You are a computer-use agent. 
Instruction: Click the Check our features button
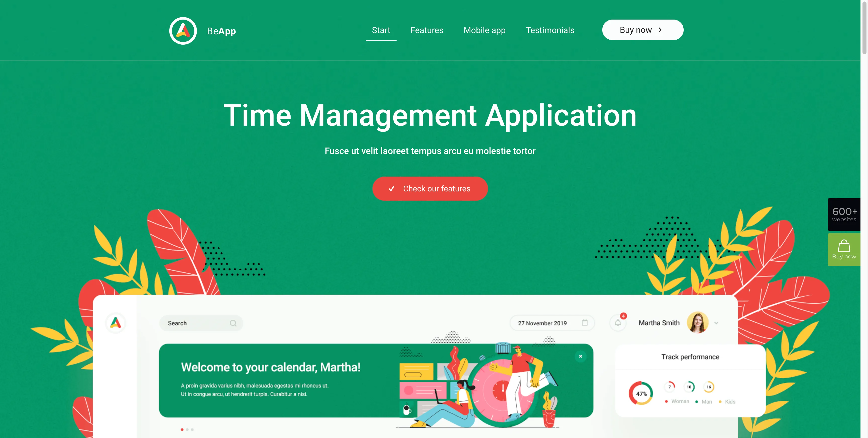pyautogui.click(x=430, y=188)
